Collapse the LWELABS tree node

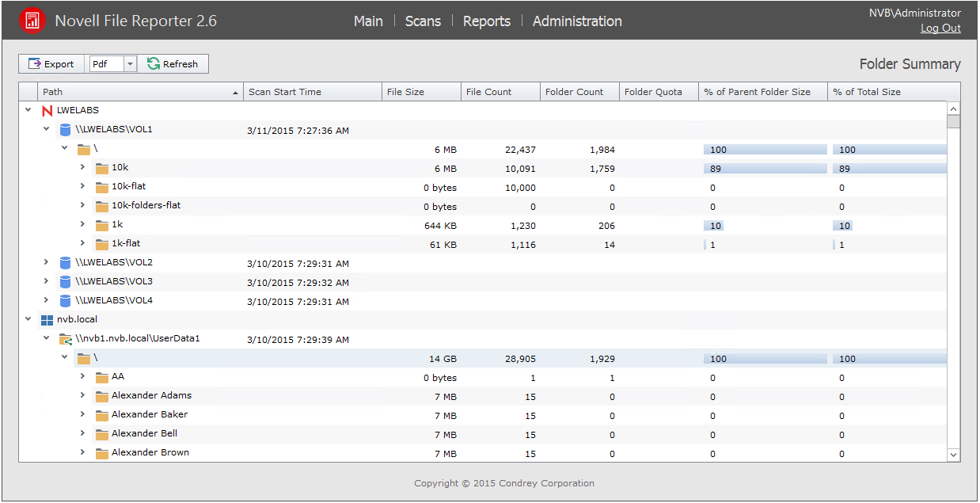[x=28, y=110]
